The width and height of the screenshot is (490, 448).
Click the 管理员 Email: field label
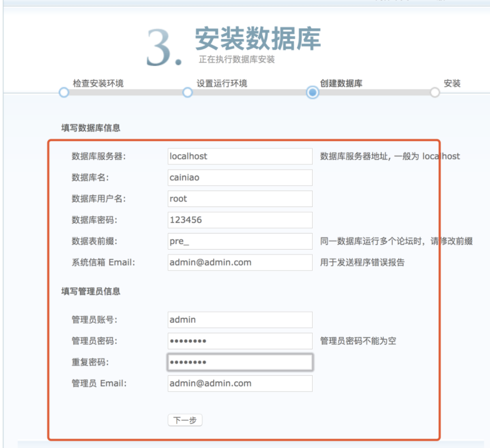pyautogui.click(x=99, y=383)
